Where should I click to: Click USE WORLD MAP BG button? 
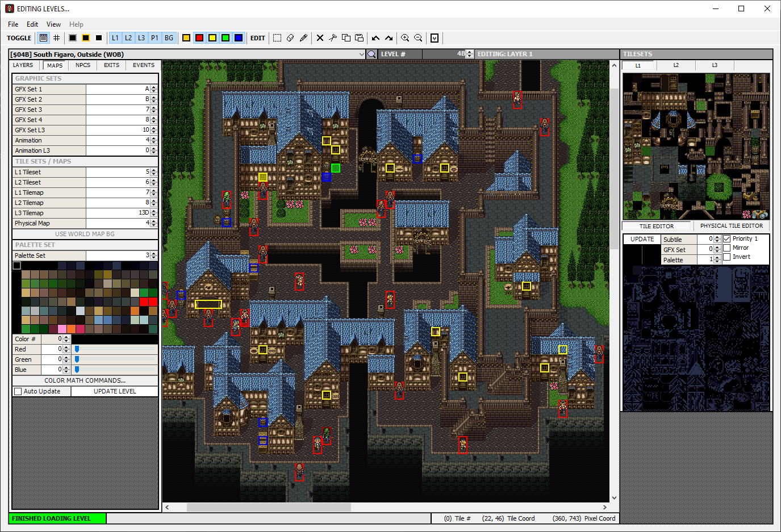85,234
